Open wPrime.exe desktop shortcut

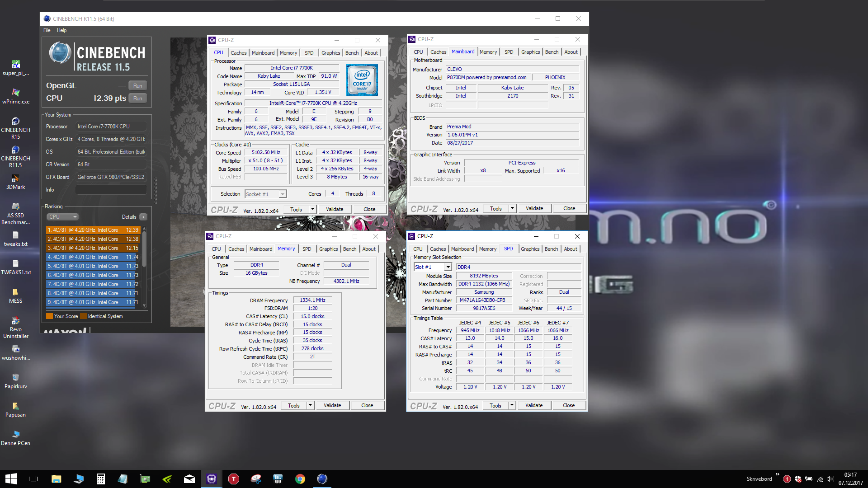pyautogui.click(x=15, y=94)
